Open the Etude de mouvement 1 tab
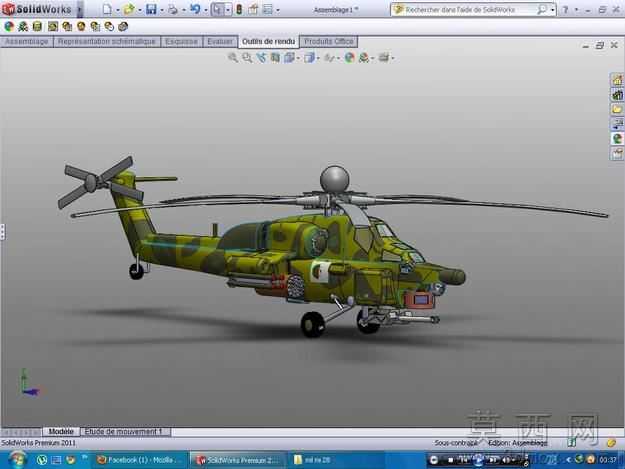625x469 pixels. [x=124, y=432]
